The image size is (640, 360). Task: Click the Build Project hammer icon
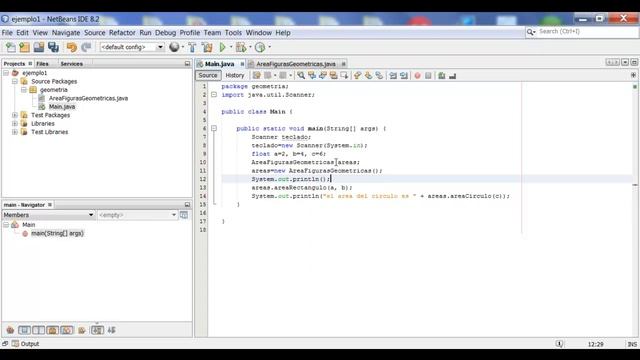(x=192, y=47)
